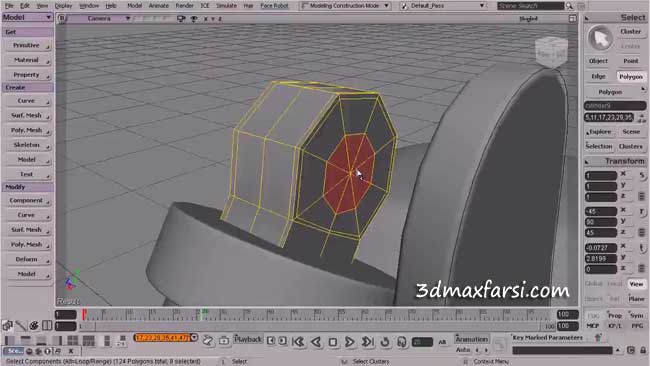Click the stop playback square icon

tap(332, 342)
